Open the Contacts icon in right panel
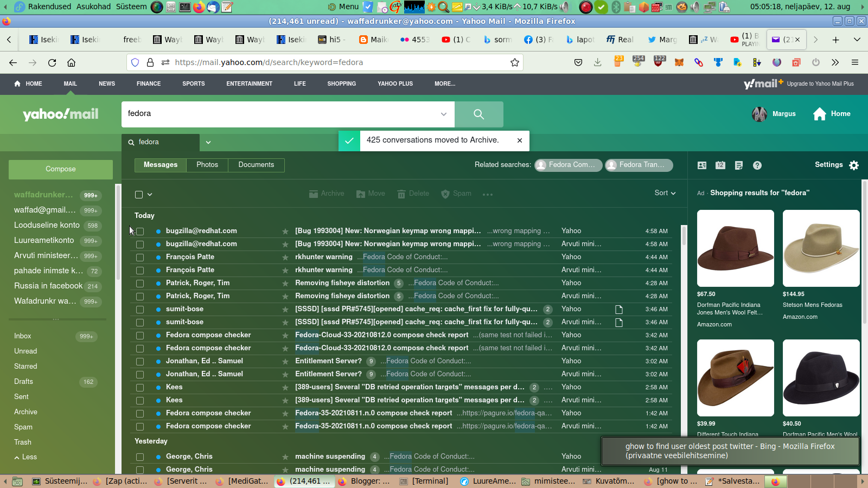The height and width of the screenshot is (488, 868). (702, 165)
